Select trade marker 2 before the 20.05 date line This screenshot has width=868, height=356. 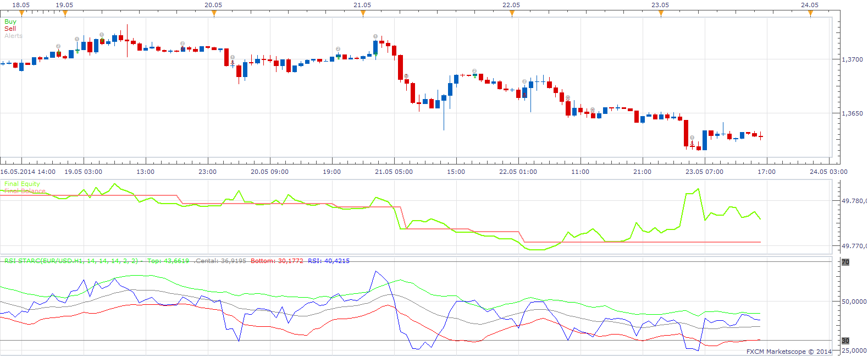pos(183,43)
